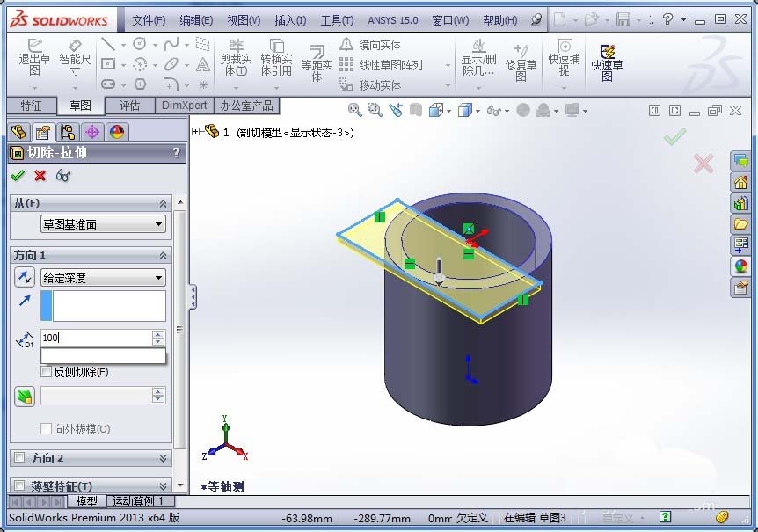Collapse the 方向 1 section
This screenshot has height=532, width=758.
pyautogui.click(x=164, y=256)
